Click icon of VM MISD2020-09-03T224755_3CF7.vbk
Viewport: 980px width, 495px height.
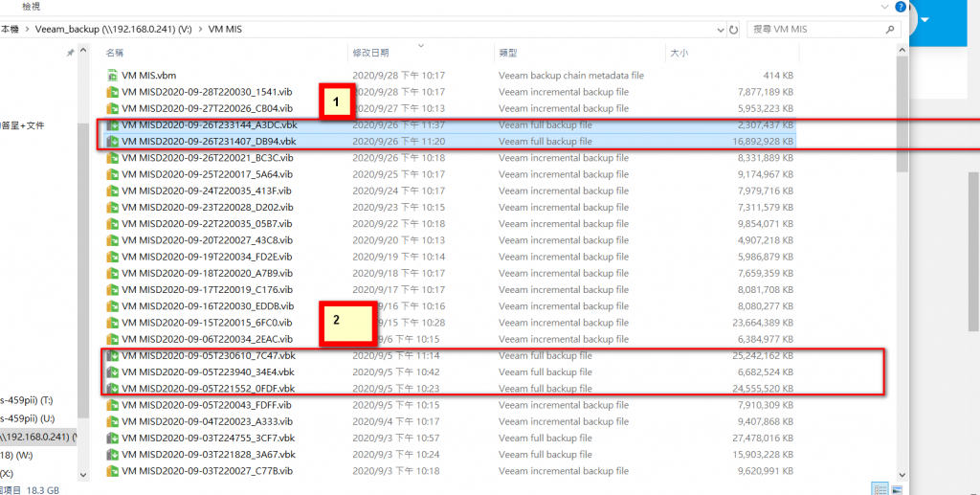coord(113,438)
